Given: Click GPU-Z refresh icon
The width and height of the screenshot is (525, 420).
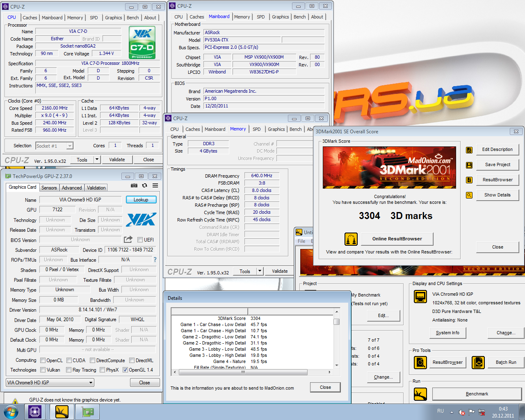Looking at the screenshot, I should click(x=144, y=185).
